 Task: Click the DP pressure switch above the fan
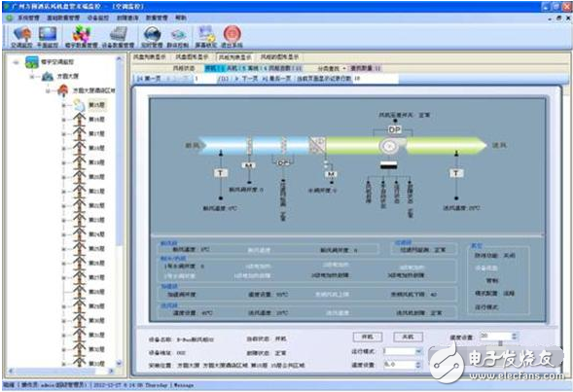click(394, 129)
